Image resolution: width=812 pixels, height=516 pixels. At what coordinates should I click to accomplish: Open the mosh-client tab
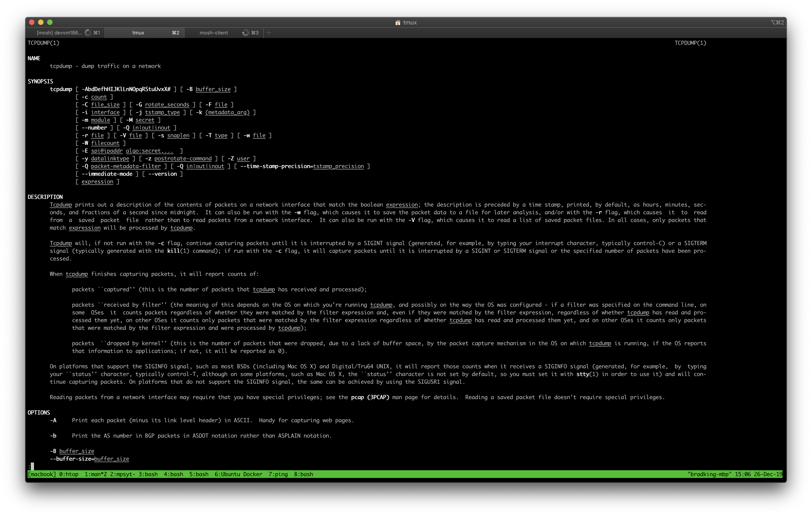224,33
